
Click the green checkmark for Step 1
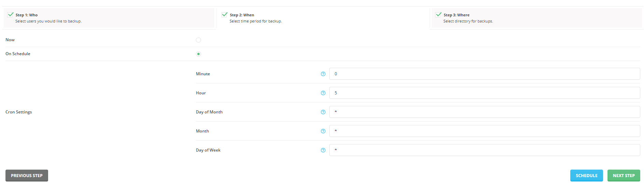[x=11, y=15]
